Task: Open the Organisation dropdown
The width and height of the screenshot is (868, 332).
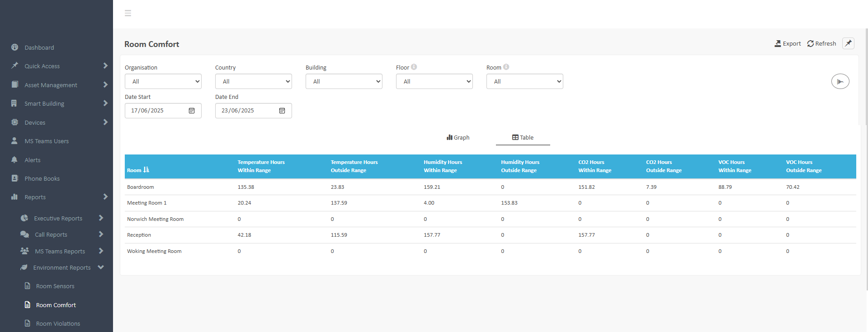Action: [x=163, y=81]
